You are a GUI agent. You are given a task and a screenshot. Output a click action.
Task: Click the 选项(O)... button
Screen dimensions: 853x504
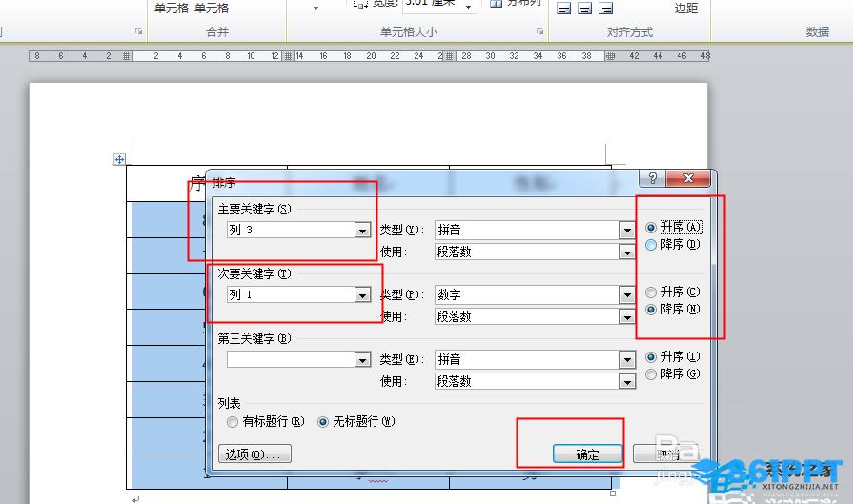click(254, 454)
